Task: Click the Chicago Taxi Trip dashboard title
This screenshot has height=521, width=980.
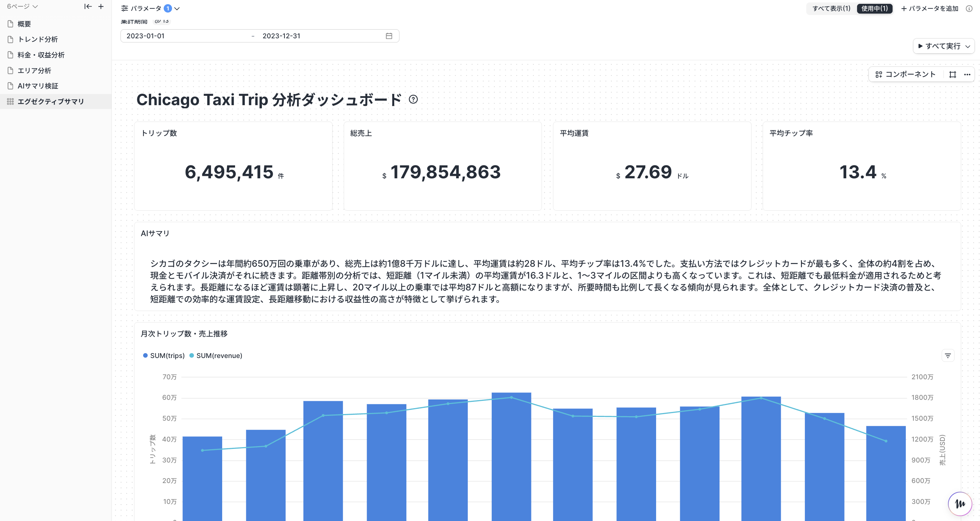Action: [269, 100]
